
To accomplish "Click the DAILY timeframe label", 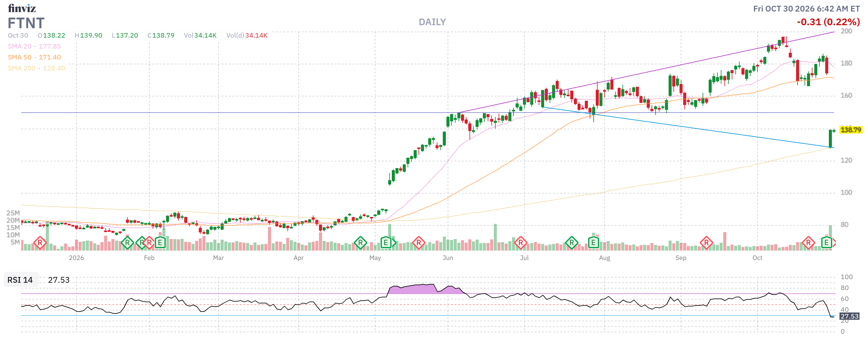I will pos(432,22).
